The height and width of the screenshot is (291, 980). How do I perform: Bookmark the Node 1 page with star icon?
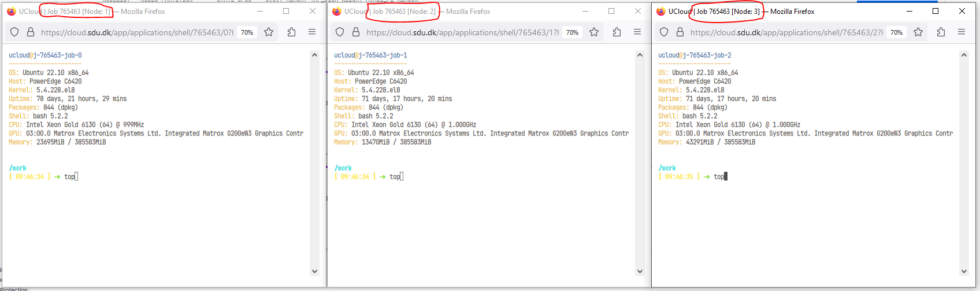269,32
